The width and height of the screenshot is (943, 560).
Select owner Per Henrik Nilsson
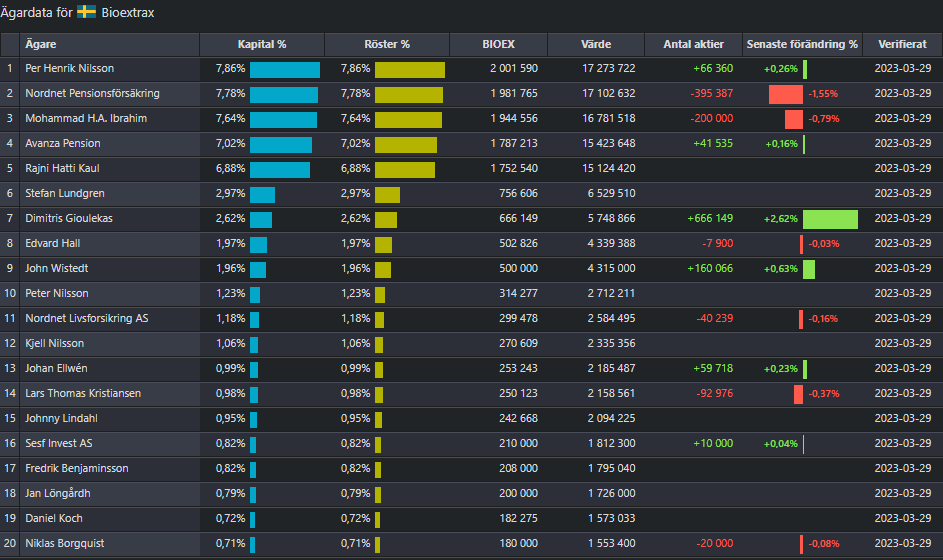coord(70,69)
